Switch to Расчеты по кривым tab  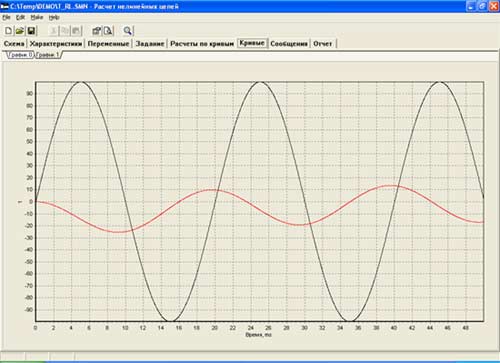point(202,44)
